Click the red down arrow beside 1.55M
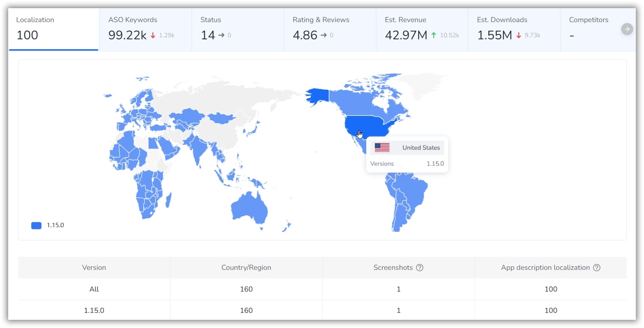This screenshot has height=328, width=644. pos(519,35)
